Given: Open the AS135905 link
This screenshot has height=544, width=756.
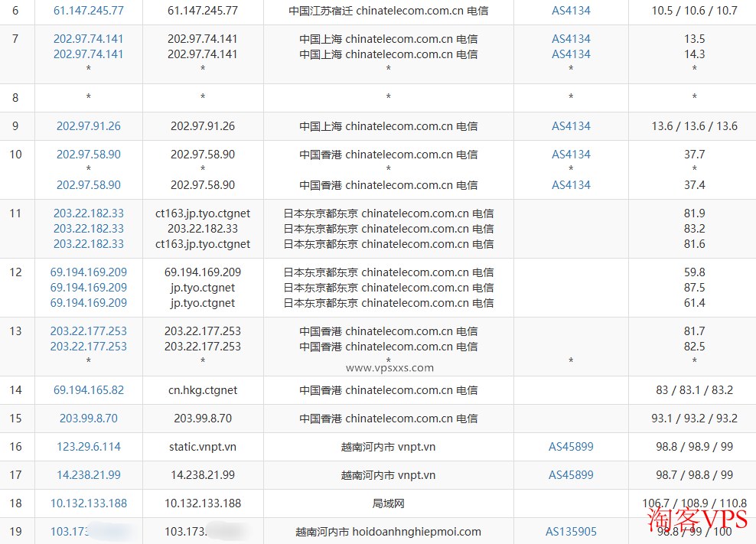Looking at the screenshot, I should pyautogui.click(x=571, y=532).
